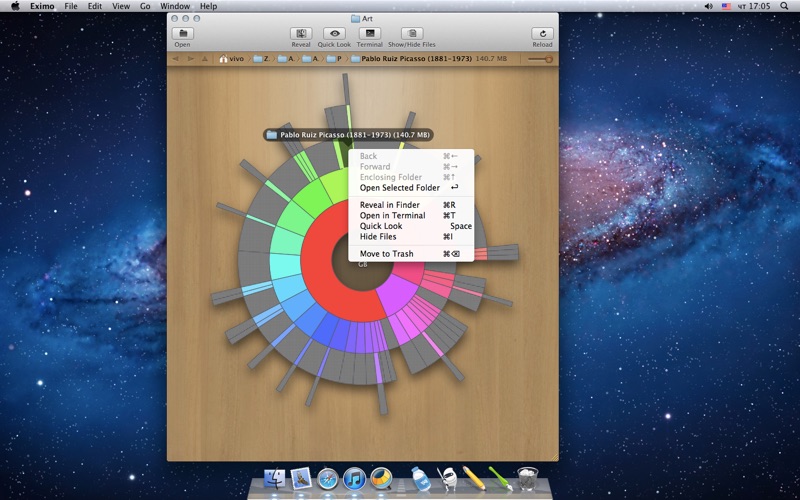The image size is (800, 500).
Task: Adjust the zoom slider in path bar
Action: point(540,59)
